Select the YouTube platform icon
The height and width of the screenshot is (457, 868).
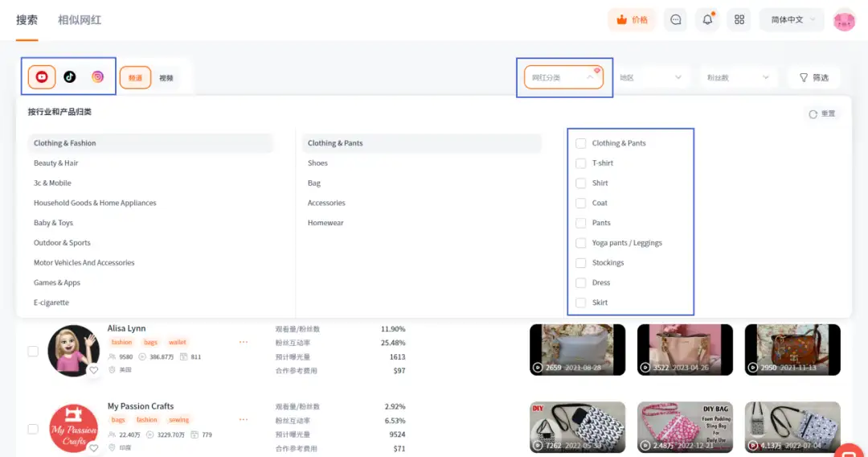click(x=42, y=77)
